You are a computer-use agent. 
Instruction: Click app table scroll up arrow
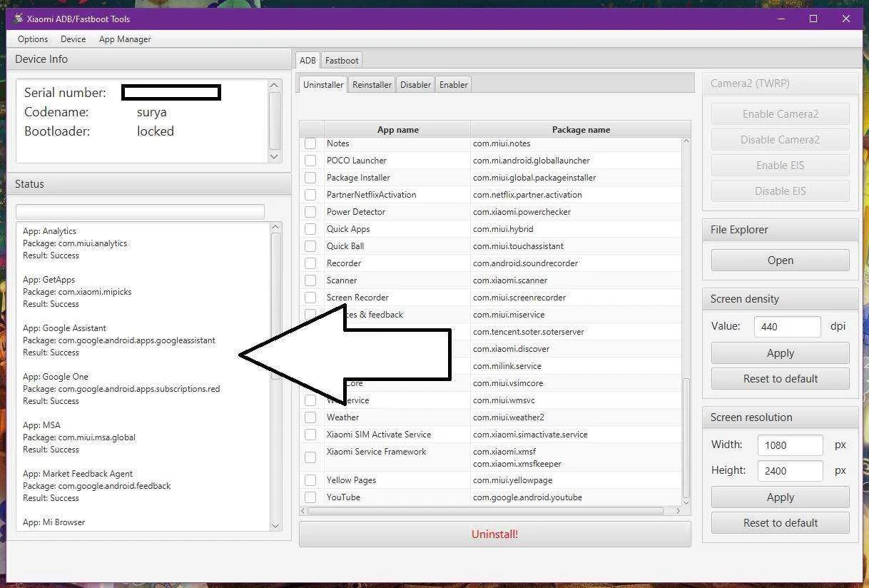[x=686, y=142]
